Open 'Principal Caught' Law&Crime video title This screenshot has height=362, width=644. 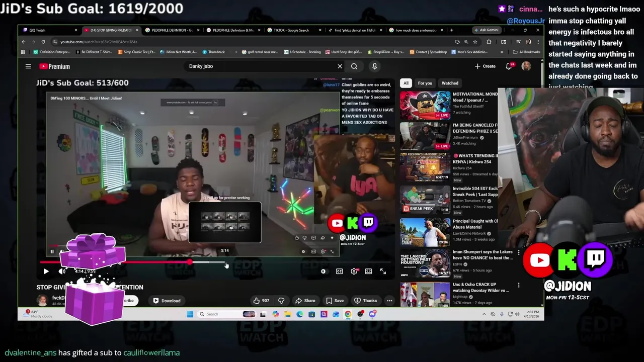coord(475,224)
